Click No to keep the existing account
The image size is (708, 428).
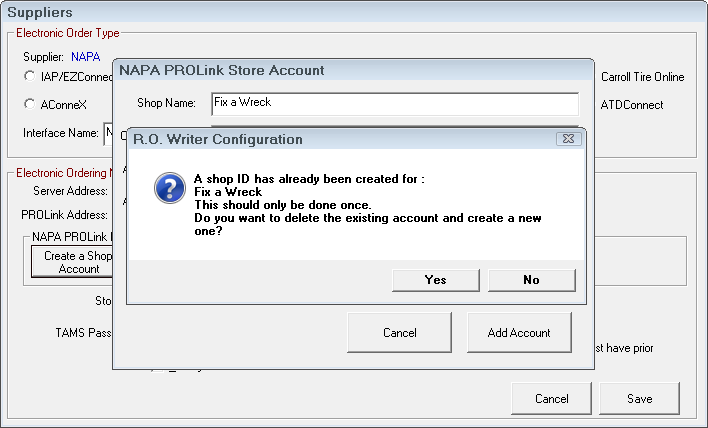point(531,280)
